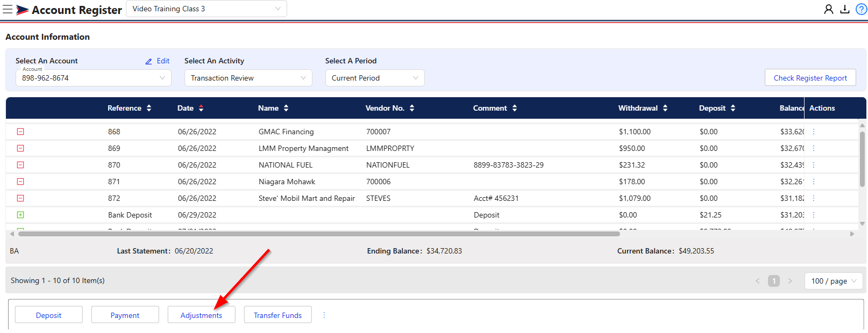Click the Edit pencil icon
The width and height of the screenshot is (868, 333).
(x=148, y=61)
